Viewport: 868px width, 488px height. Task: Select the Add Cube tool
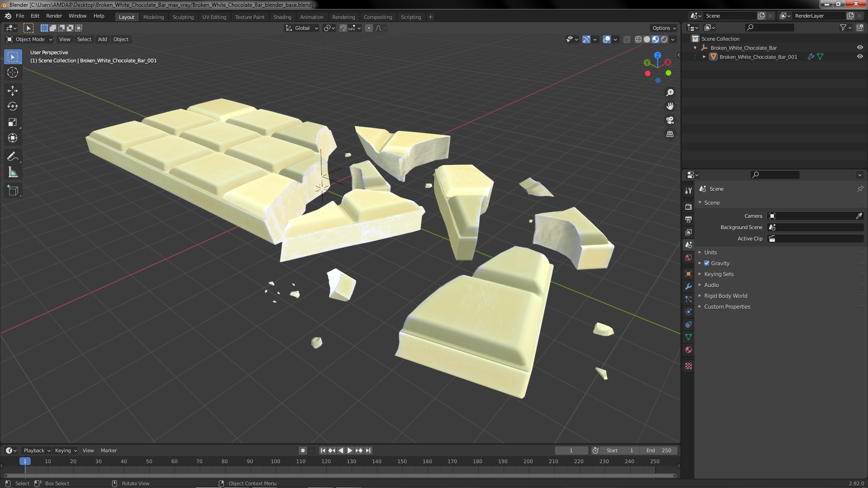coord(13,191)
